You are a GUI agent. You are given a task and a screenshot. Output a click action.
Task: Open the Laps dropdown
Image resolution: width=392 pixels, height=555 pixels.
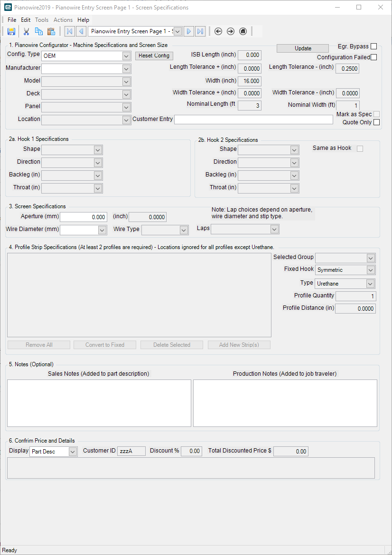[x=275, y=230]
